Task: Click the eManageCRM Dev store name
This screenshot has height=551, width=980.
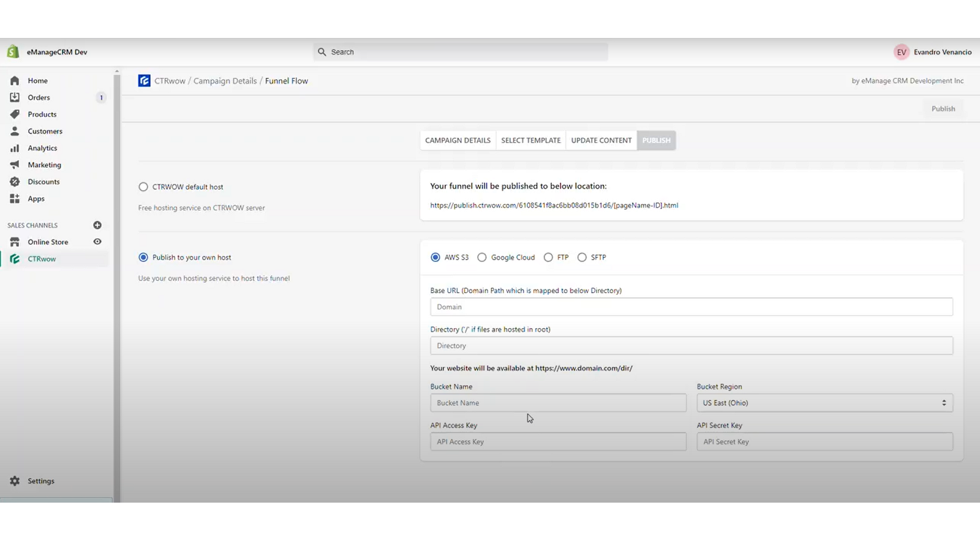Action: click(x=57, y=52)
